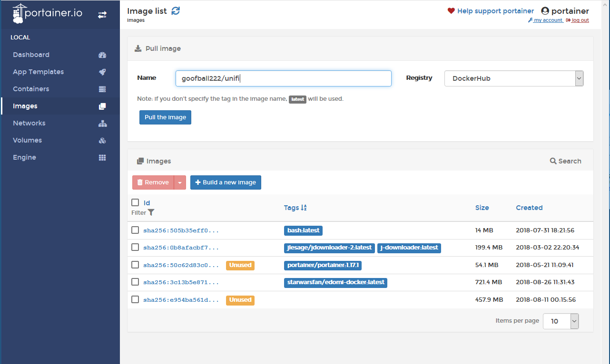The image size is (610, 364).
Task: Open image sha256:50c62d83c0 details
Action: (x=181, y=265)
